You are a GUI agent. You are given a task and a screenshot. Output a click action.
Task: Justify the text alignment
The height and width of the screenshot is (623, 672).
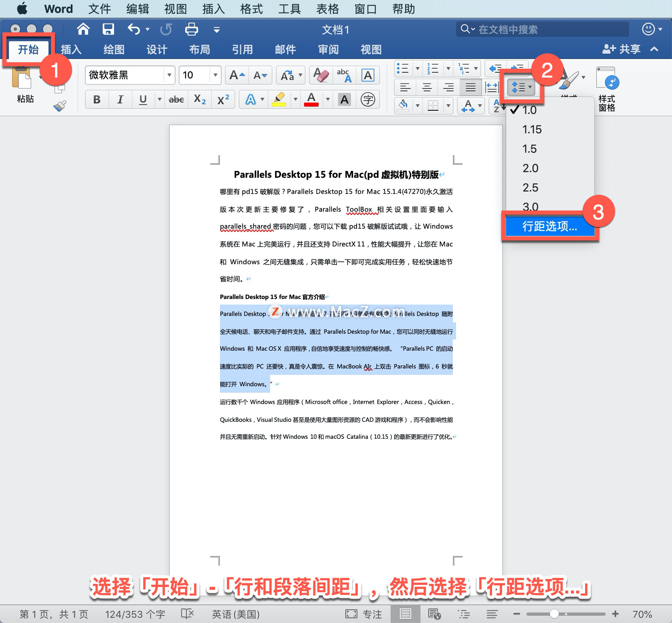point(470,87)
